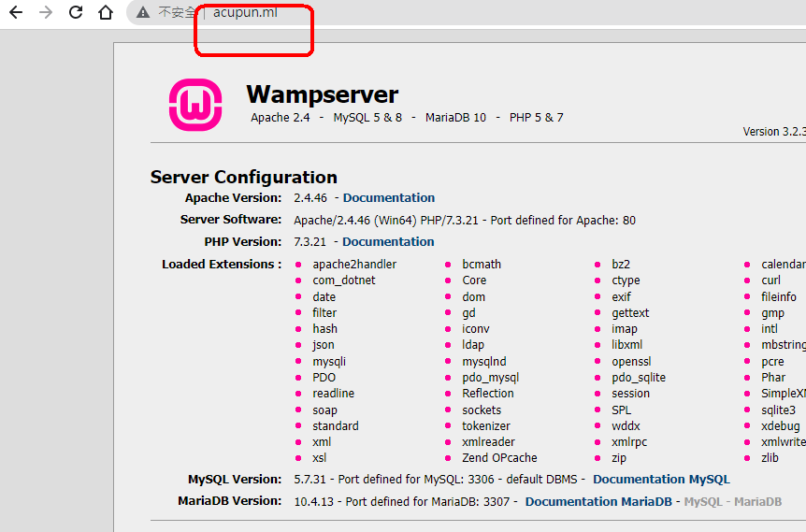
Task: Click the libxml extension entry
Action: click(626, 344)
